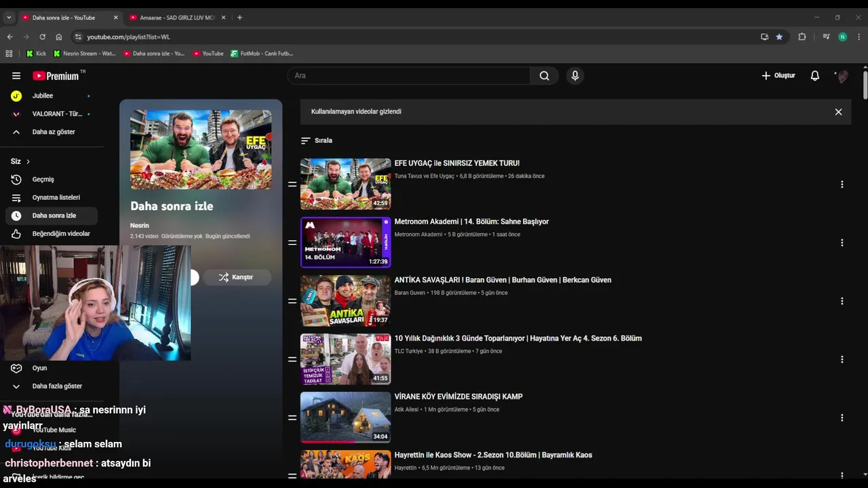Dismiss the unavailable videos hidden banner

[x=838, y=112]
